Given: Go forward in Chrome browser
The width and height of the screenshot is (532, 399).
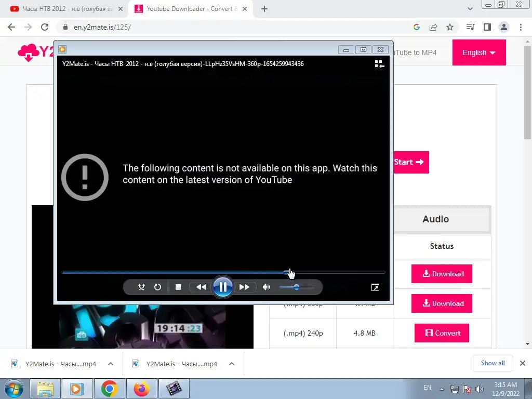Looking at the screenshot, I should point(28,27).
